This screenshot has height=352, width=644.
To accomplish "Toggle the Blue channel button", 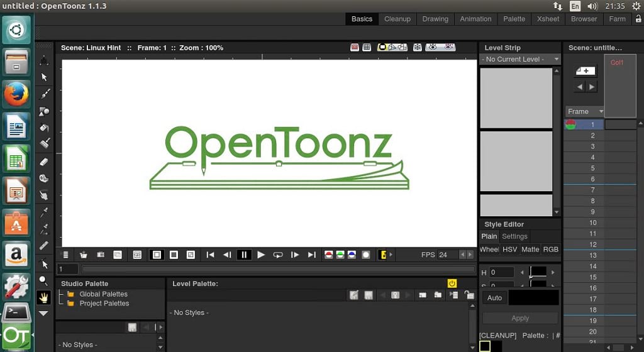I will pos(352,255).
